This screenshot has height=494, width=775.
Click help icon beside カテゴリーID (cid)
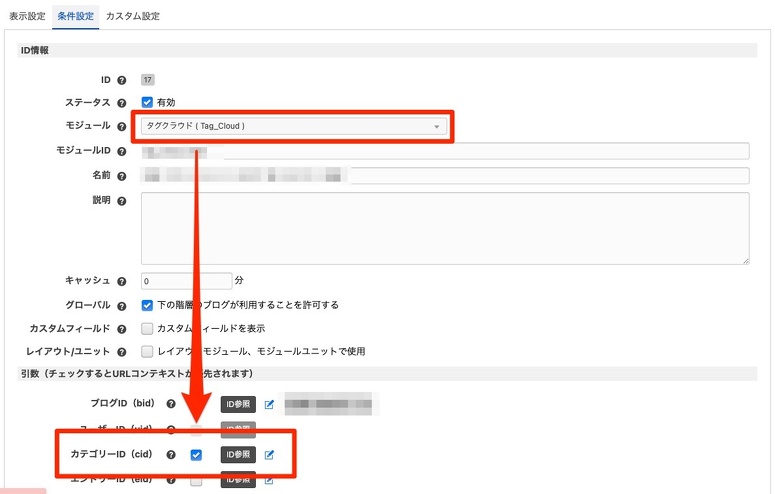point(171,455)
